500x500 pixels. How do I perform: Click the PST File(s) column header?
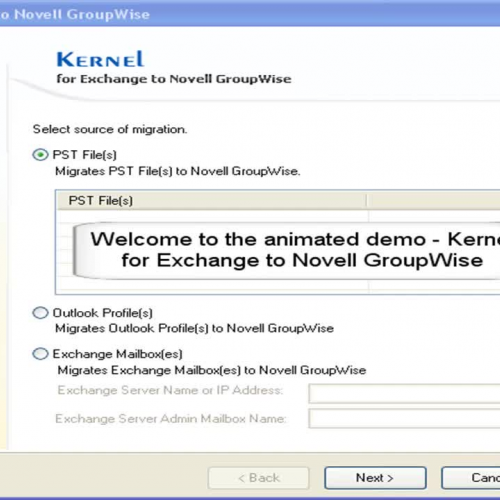[x=212, y=201]
